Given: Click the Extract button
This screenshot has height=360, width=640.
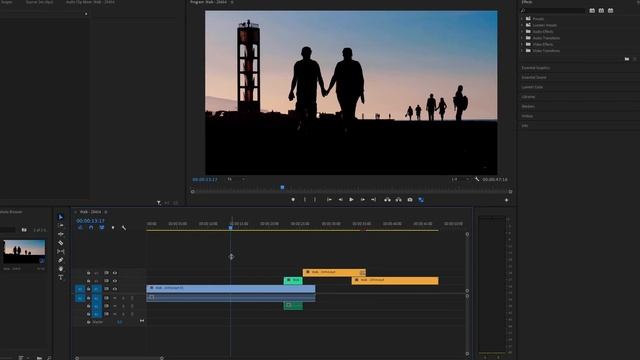Looking at the screenshot, I should [398, 200].
